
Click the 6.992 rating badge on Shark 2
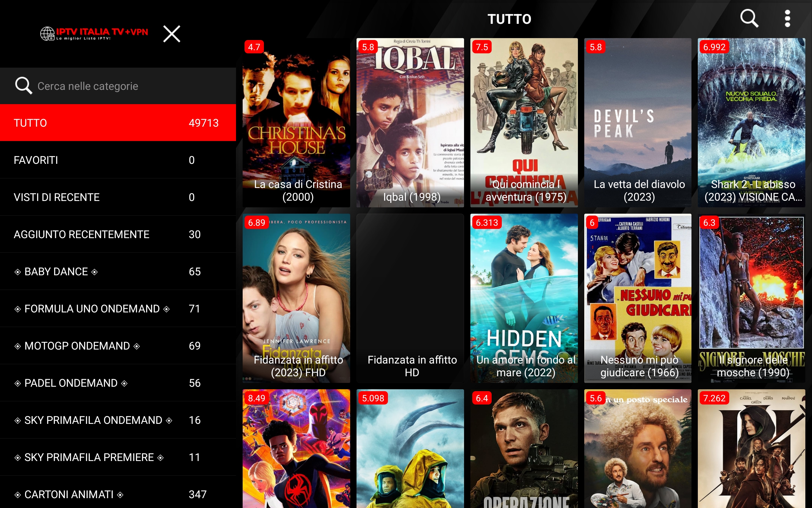[x=714, y=47]
